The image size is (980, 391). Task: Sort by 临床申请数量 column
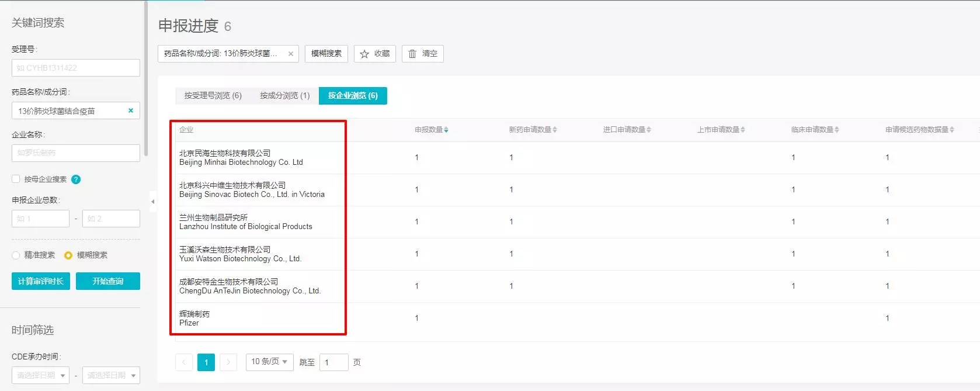point(815,130)
